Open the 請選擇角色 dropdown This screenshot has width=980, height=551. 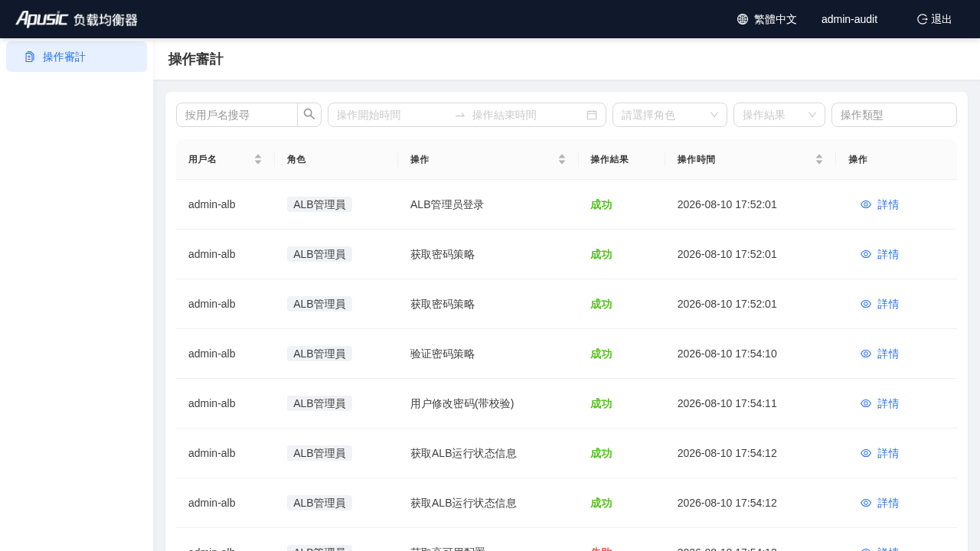[670, 115]
